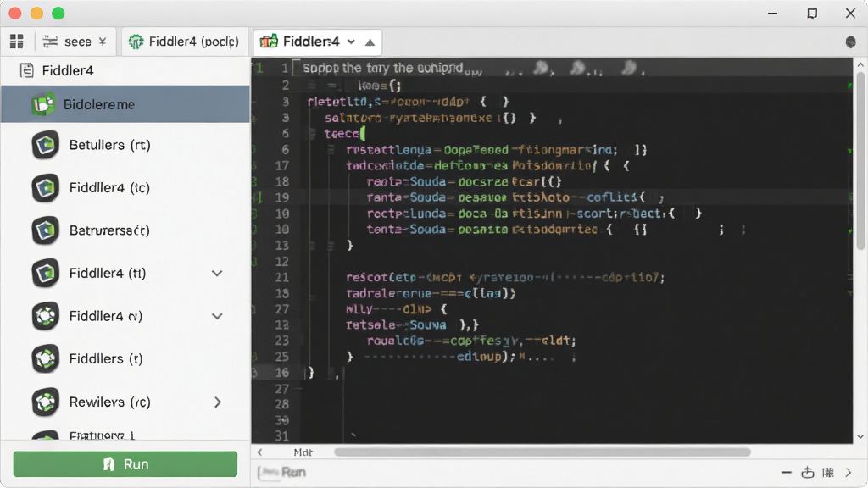Switch to the sees tab
This screenshot has height=488, width=868.
pos(76,42)
